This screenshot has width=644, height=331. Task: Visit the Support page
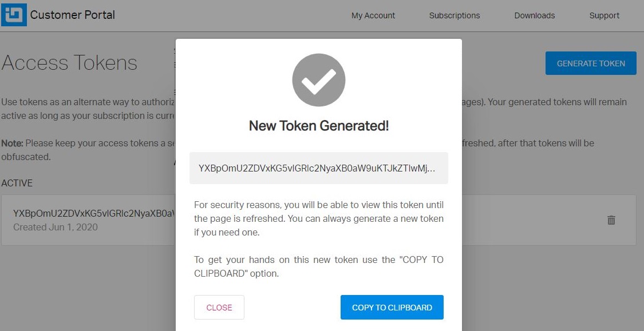coord(604,15)
